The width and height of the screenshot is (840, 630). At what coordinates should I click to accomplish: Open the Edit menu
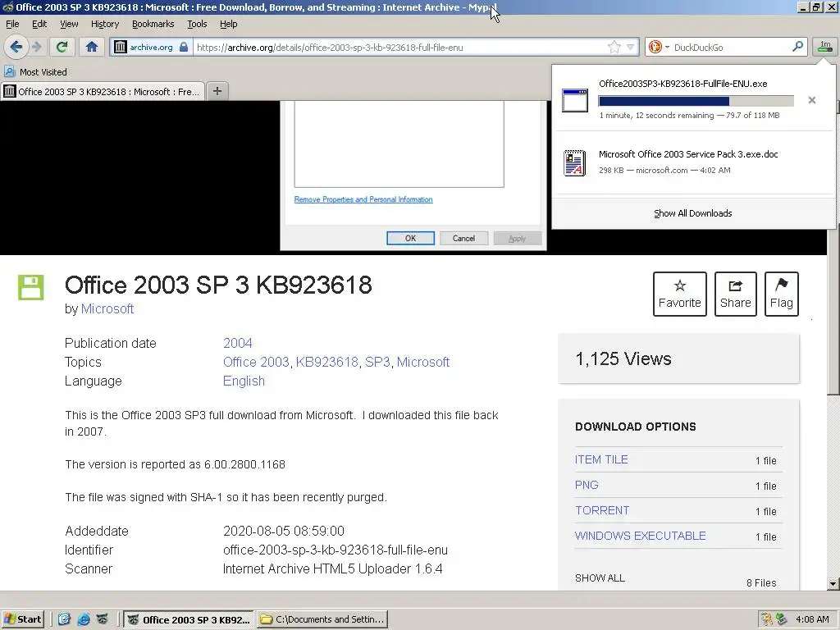point(39,24)
